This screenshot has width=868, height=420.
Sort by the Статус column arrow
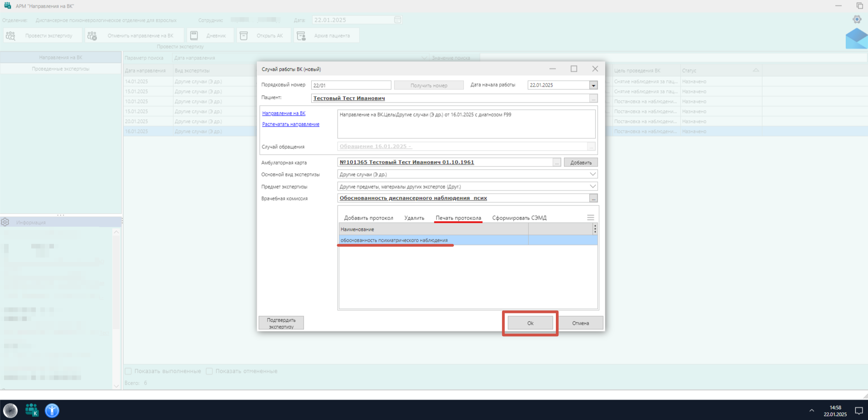[x=756, y=70]
